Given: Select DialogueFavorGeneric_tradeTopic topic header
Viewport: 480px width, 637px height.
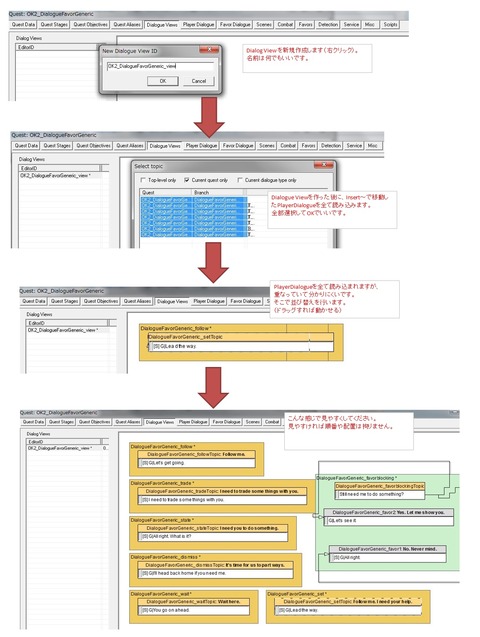Looking at the screenshot, I should [222, 491].
